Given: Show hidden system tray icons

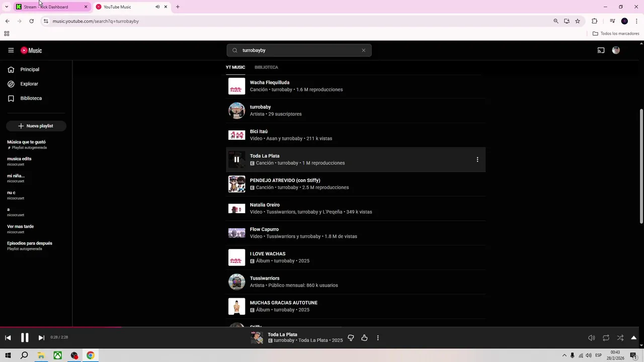Looking at the screenshot, I should click(x=564, y=355).
